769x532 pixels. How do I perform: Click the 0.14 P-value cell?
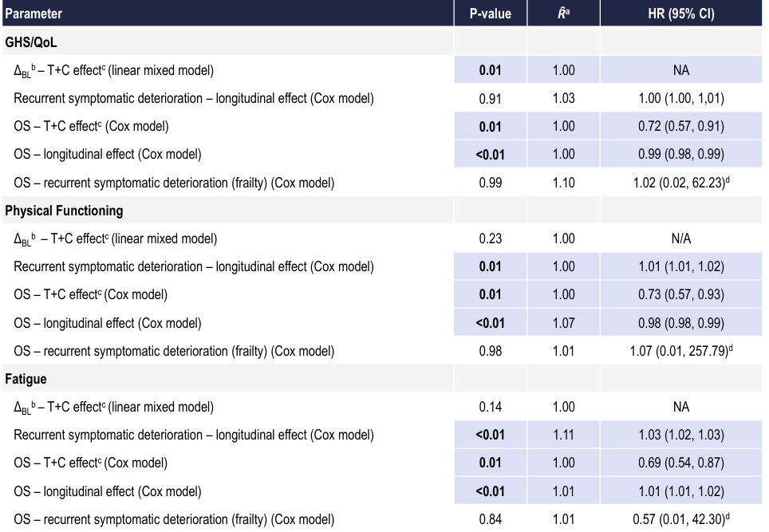[x=490, y=407]
